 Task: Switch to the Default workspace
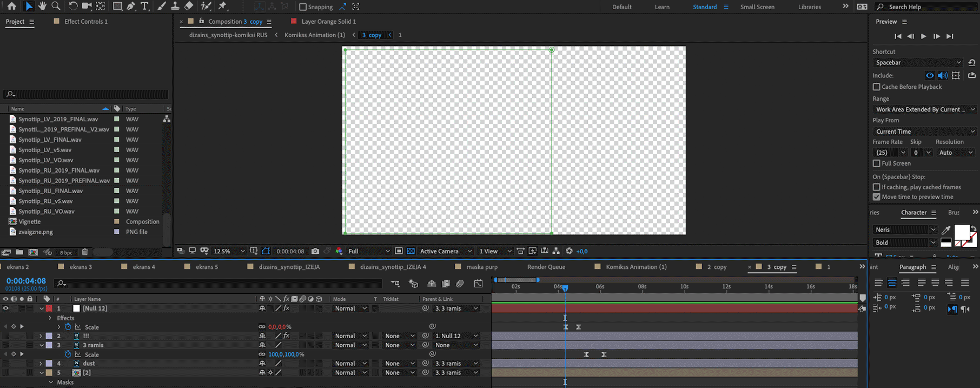pyautogui.click(x=621, y=7)
